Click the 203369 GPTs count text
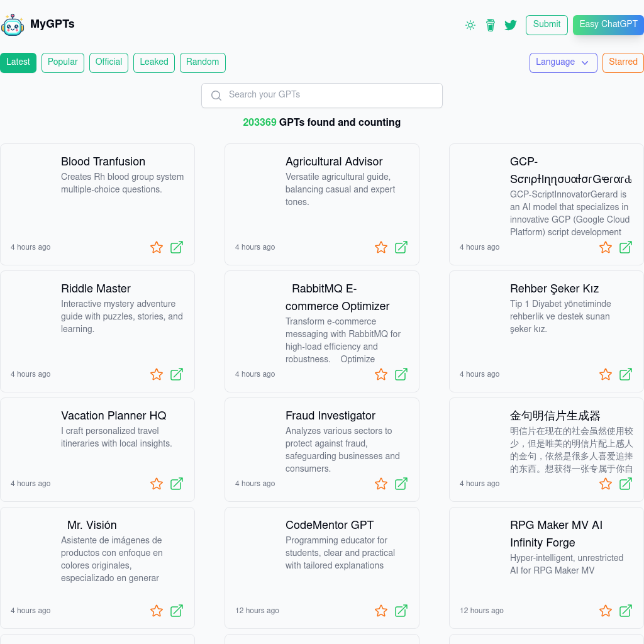644x644 pixels. 321,123
